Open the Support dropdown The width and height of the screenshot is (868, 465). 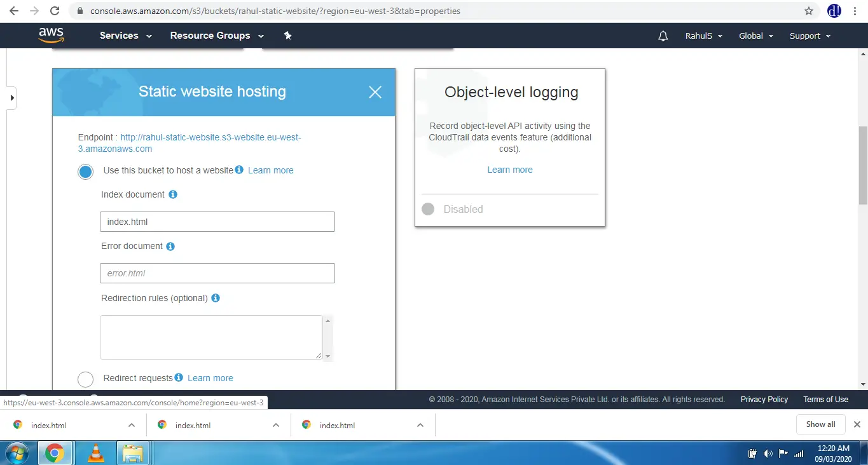(810, 36)
